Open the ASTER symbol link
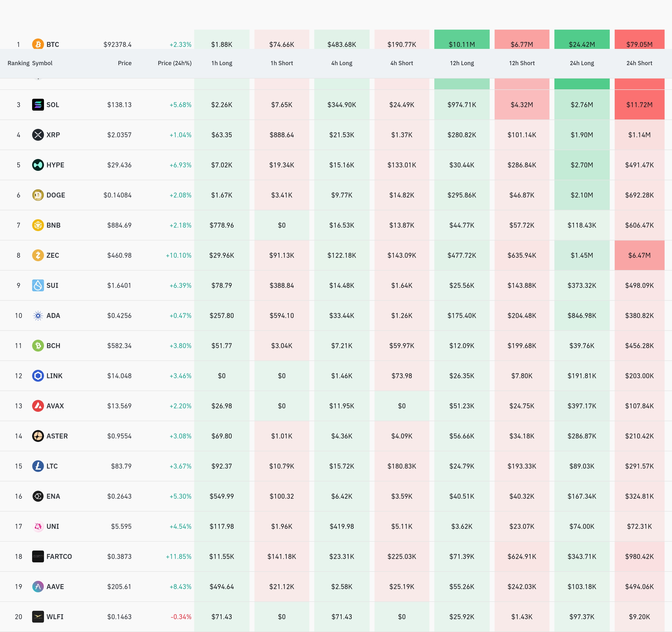Image resolution: width=672 pixels, height=632 pixels. [57, 436]
